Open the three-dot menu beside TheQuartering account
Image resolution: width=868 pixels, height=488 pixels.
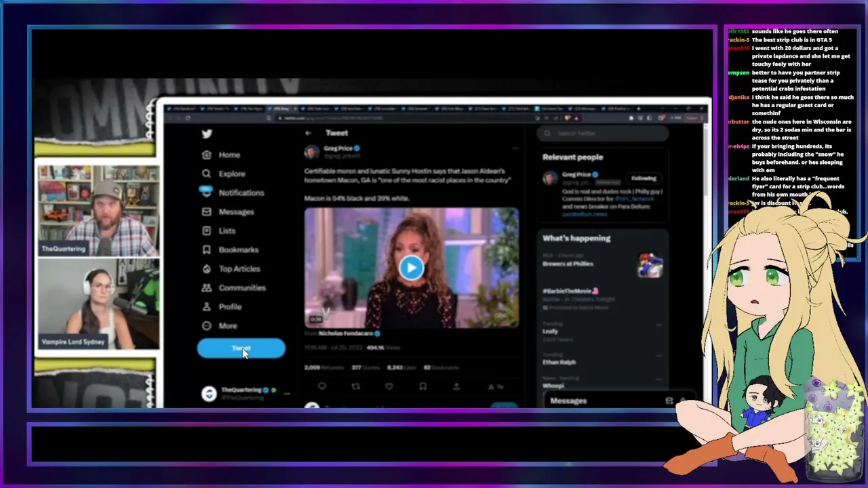287,393
